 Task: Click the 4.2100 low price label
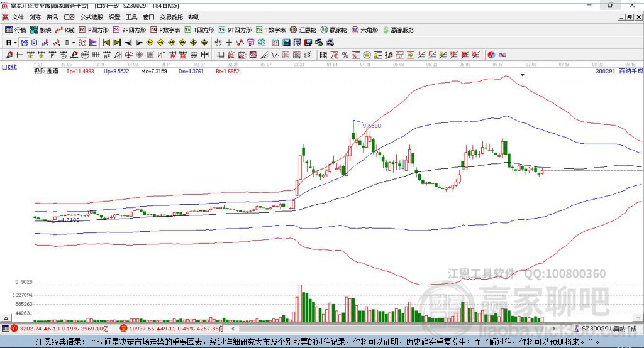pyautogui.click(x=70, y=220)
